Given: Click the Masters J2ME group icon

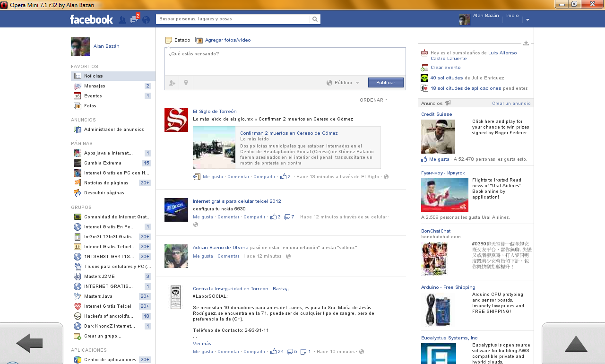Looking at the screenshot, I should (78, 277).
